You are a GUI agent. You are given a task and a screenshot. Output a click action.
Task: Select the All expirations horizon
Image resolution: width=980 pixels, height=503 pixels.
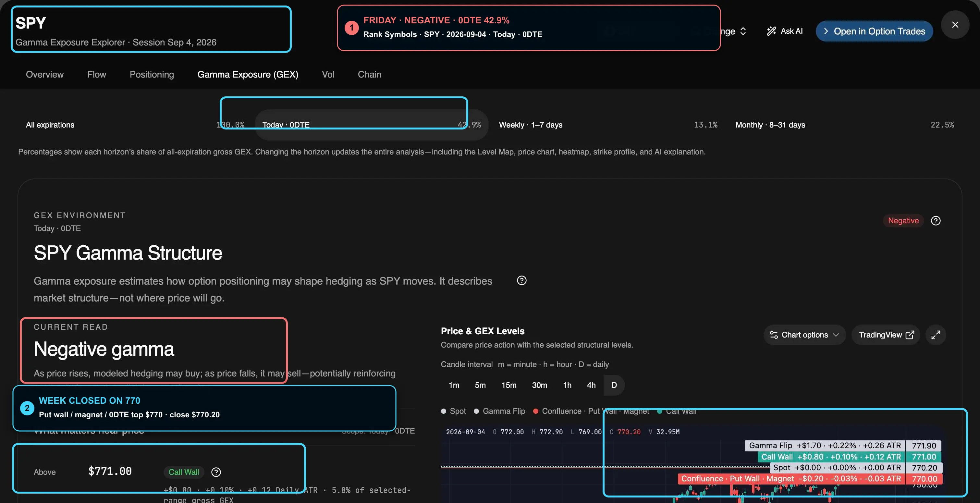tap(135, 125)
